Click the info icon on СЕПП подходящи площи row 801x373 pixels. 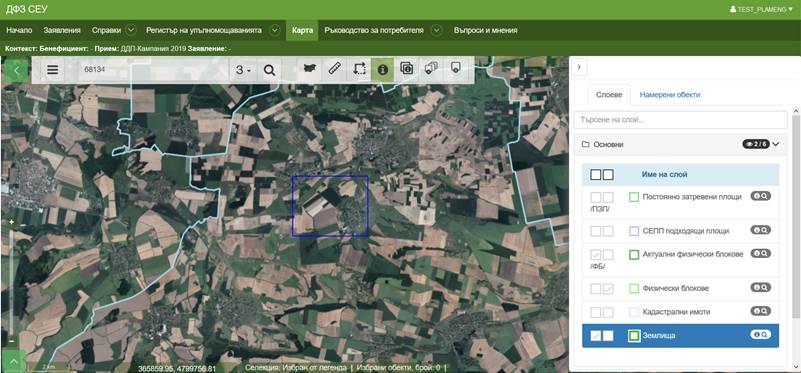(756, 230)
